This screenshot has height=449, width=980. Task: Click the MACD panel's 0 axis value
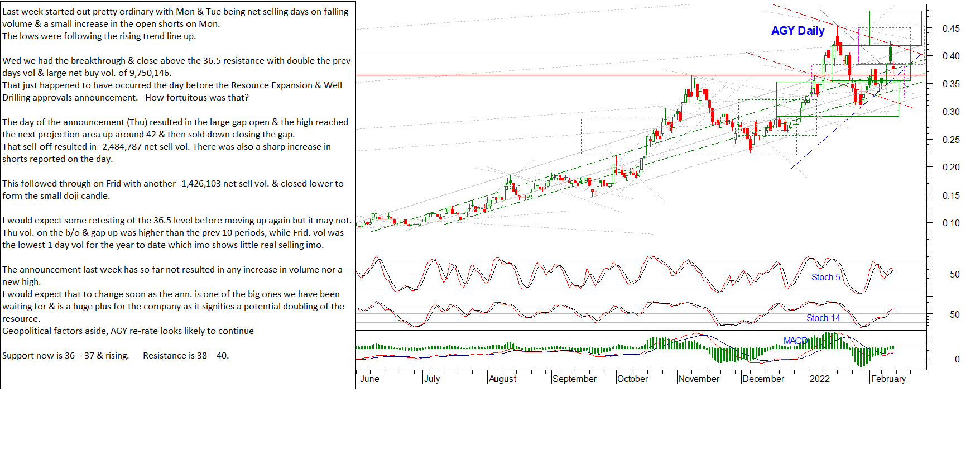957,359
